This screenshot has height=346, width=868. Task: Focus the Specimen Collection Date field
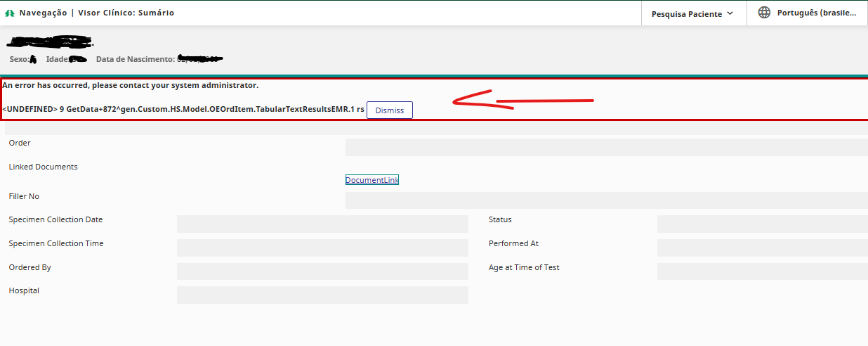pyautogui.click(x=322, y=224)
